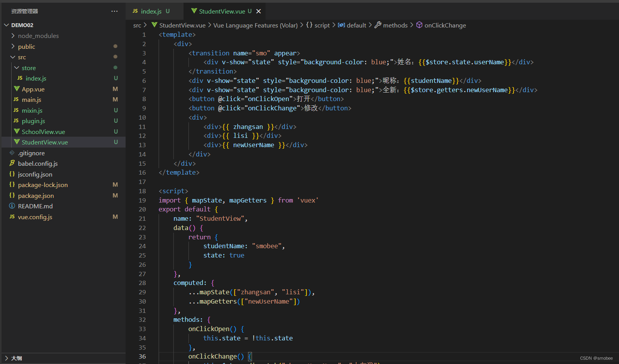
Task: Click the mapGetters(["newUserName"]) line
Action: (244, 301)
